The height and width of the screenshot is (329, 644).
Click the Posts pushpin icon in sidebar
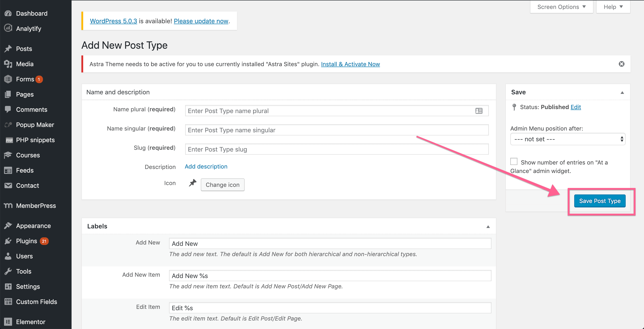(8, 49)
